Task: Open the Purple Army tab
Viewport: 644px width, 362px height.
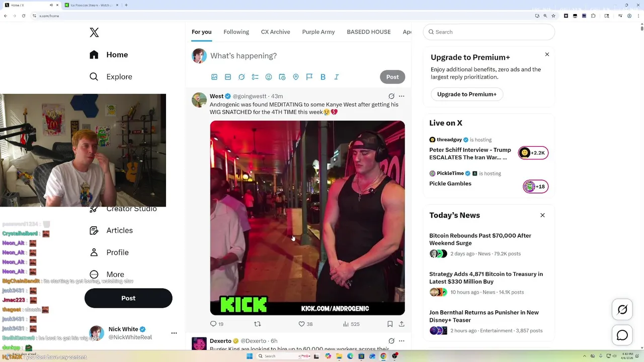Action: point(318,32)
